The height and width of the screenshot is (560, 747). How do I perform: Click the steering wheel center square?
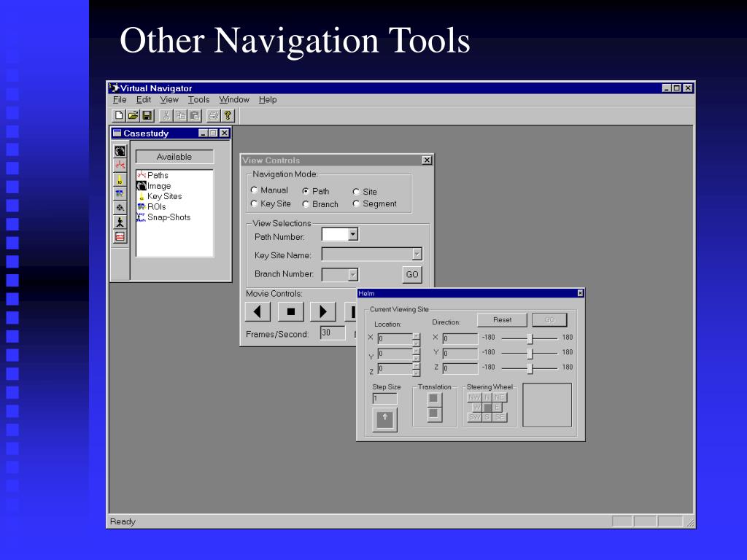point(487,407)
